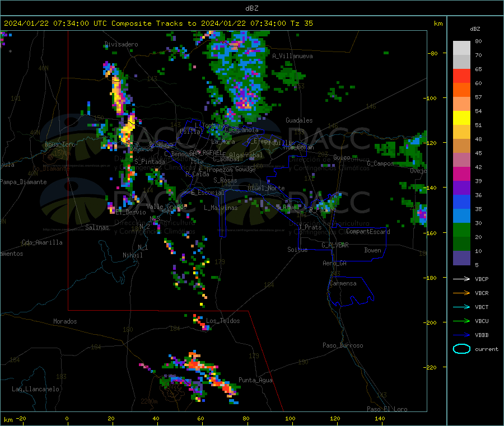This screenshot has width=504, height=426.
Task: Click the 'Salinas' map label
Action: tap(97, 227)
